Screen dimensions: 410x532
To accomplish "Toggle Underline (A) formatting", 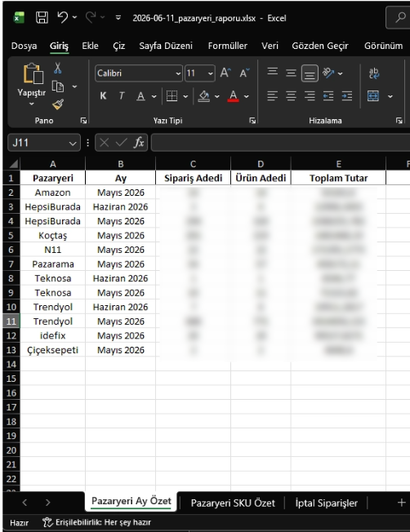I will point(140,96).
